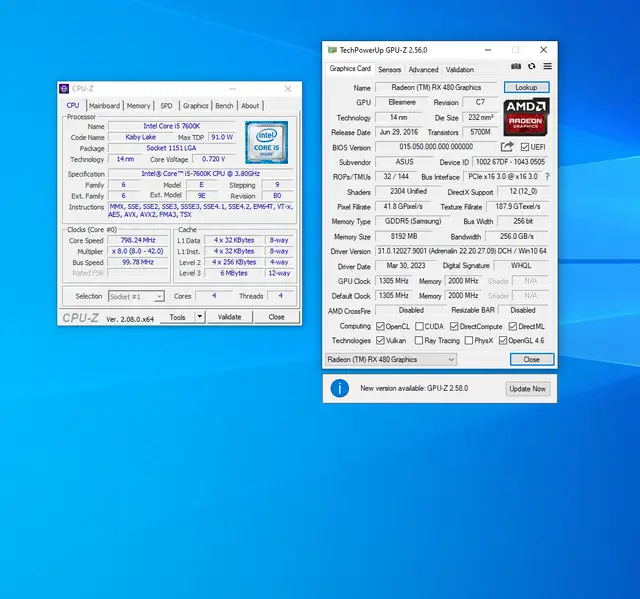Select the Graphics Card tab in GPU-Z
The height and width of the screenshot is (599, 640).
pos(350,69)
